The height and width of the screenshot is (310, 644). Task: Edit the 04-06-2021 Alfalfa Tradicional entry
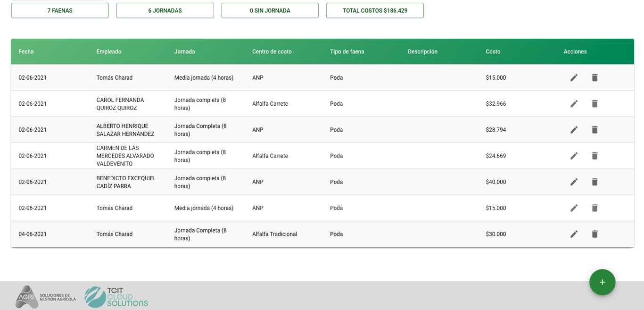(574, 234)
